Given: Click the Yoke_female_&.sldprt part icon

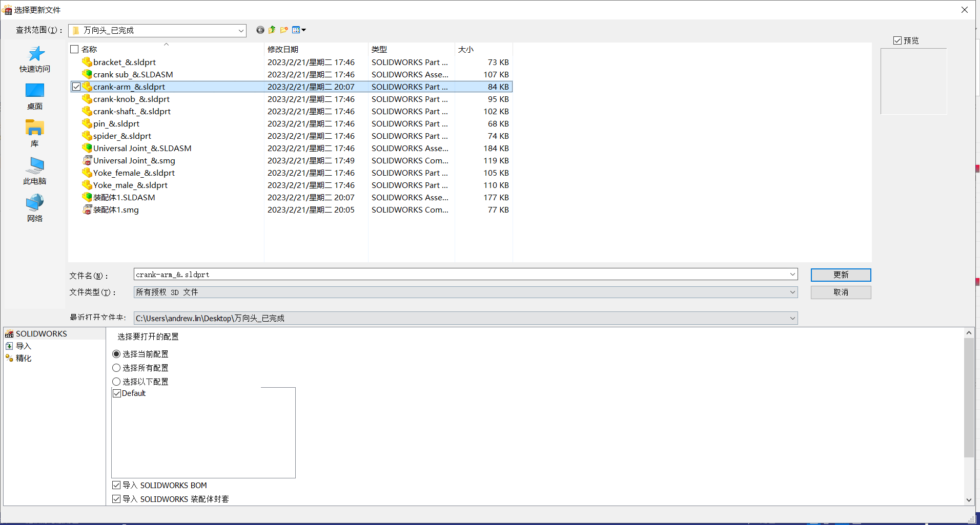Looking at the screenshot, I should pos(87,173).
